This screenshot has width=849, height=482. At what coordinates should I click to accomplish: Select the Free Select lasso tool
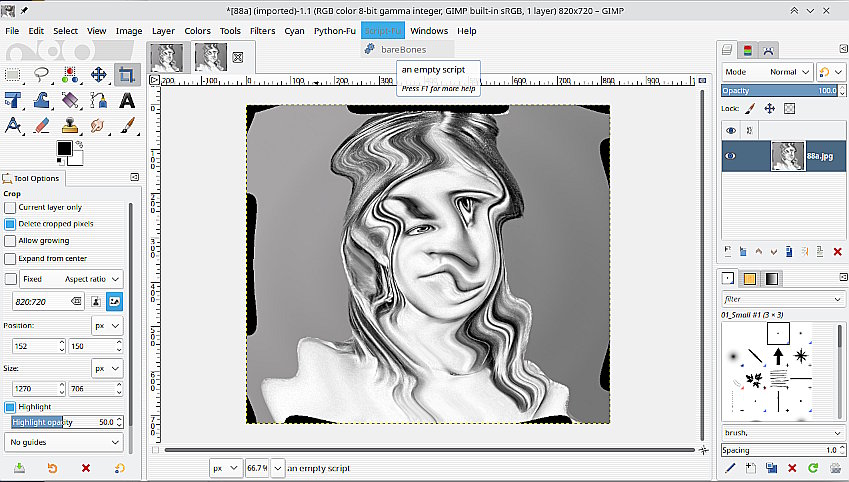(x=42, y=74)
